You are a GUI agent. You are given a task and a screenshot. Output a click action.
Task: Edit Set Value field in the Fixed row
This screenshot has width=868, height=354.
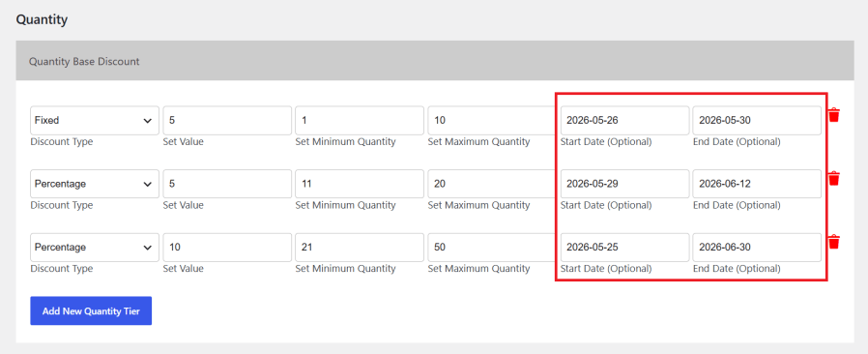coord(227,120)
